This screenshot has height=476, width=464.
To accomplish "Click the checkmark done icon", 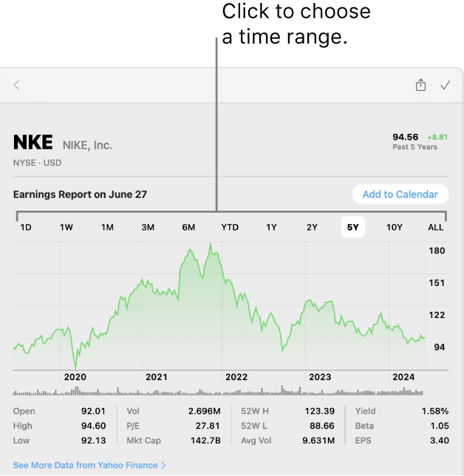I will click(446, 85).
